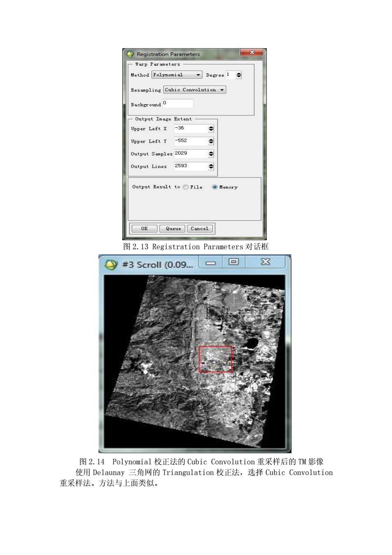
Task: Click the Delaunay Triangulation paragraph text
Action: coord(196,478)
